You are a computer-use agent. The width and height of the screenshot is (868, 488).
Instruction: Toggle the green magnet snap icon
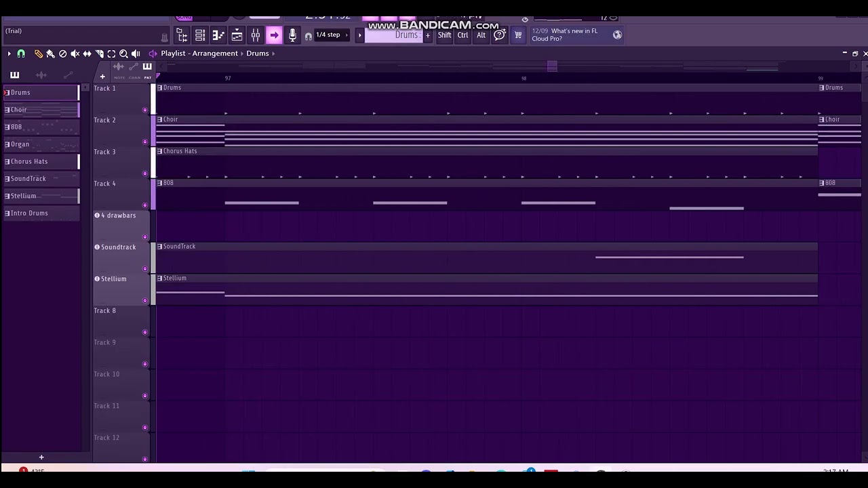click(21, 54)
